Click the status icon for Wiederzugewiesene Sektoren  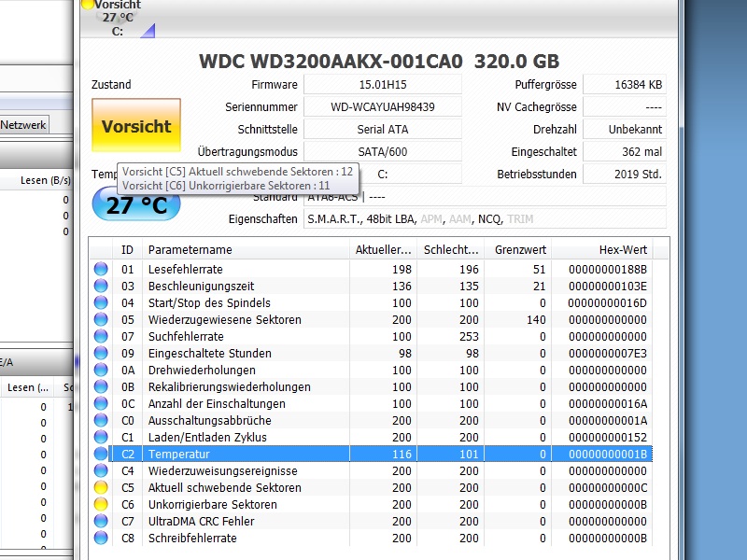tap(101, 319)
